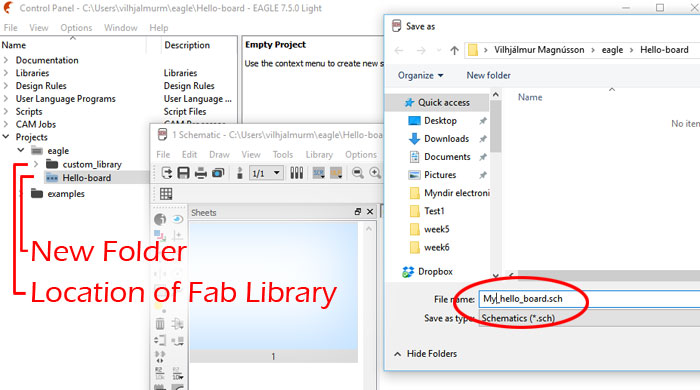Select the Mark tool icon
Screen dimensions: 700x390
[x=178, y=235]
